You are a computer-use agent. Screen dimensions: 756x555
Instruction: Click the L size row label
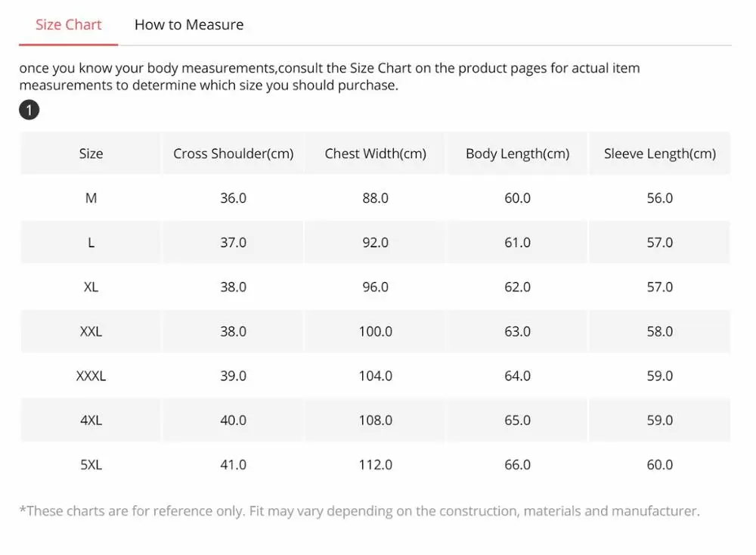tap(91, 243)
